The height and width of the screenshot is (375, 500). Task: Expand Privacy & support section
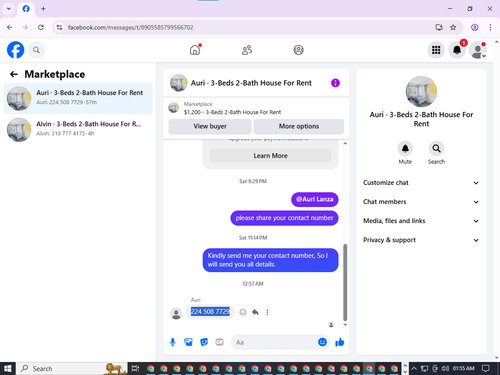coord(421,240)
